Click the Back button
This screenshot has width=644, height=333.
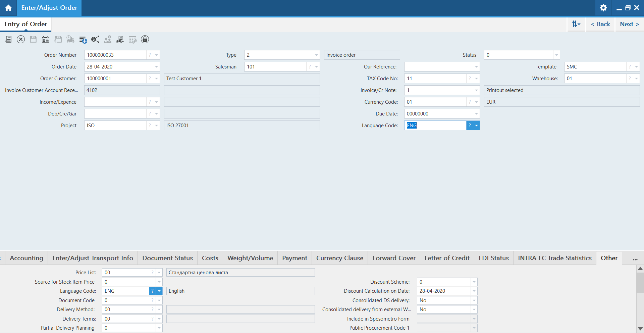point(600,24)
